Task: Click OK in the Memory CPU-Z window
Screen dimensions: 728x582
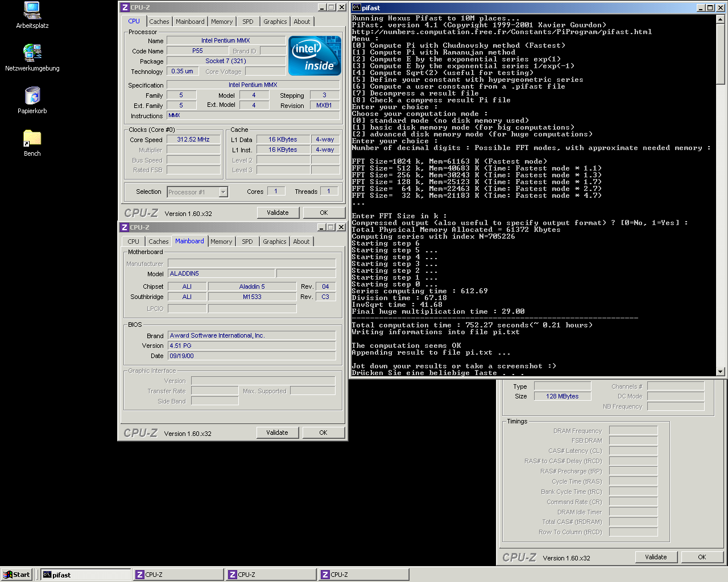Action: pyautogui.click(x=702, y=557)
